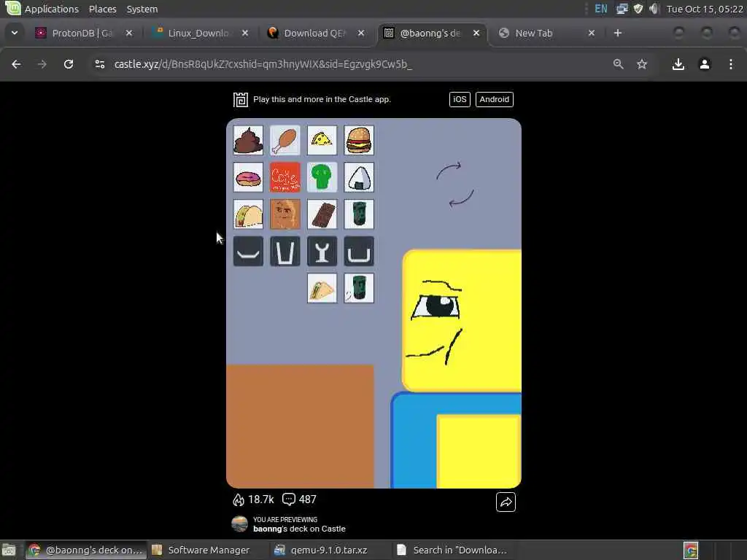Image resolution: width=747 pixels, height=560 pixels.
Task: Switch to the New Tab tab
Action: click(533, 34)
